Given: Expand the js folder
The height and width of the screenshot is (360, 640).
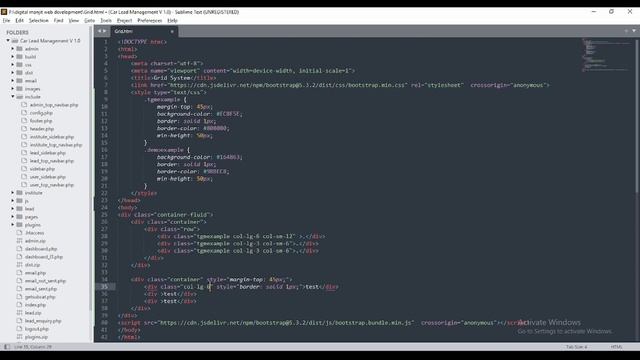Looking at the screenshot, I should pos(13,201).
